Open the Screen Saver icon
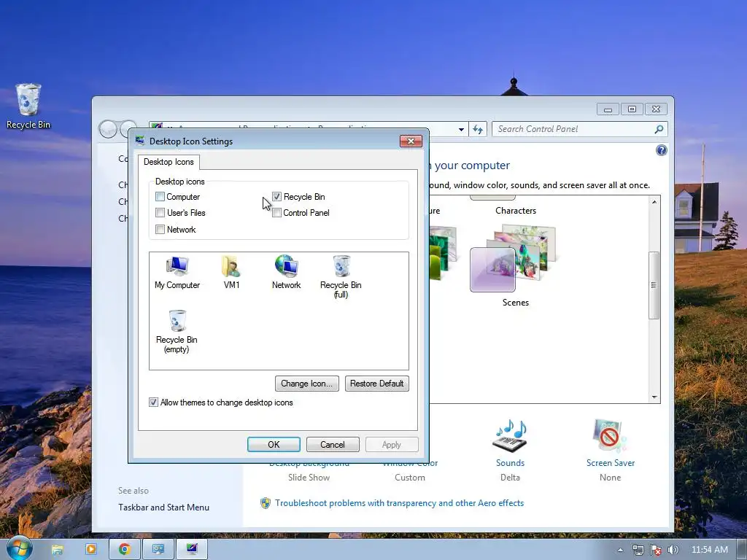747x560 pixels. [610, 436]
